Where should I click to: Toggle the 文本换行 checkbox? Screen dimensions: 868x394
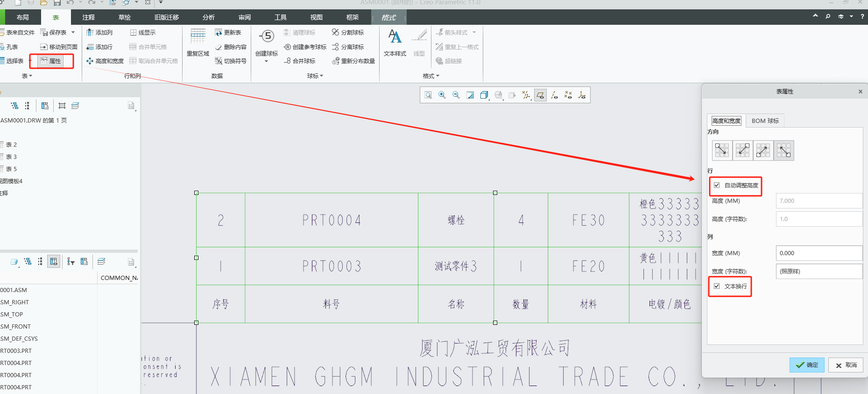pyautogui.click(x=717, y=286)
